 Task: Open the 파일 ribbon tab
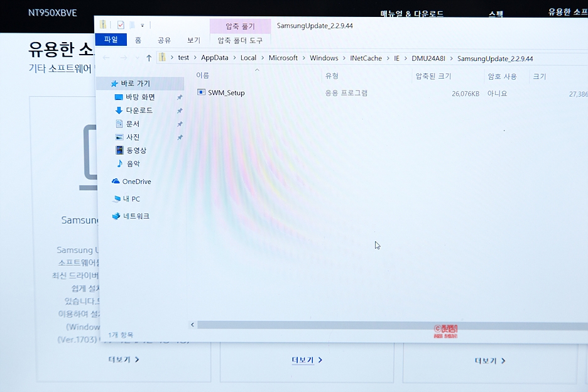point(111,40)
